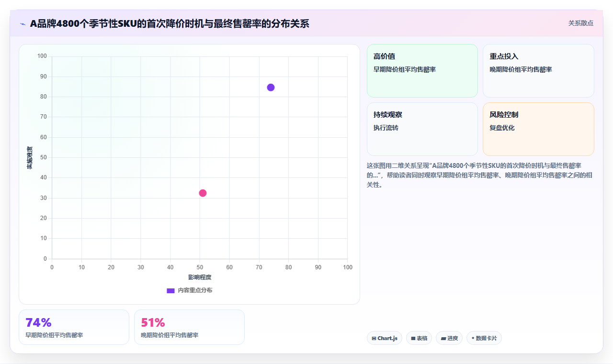Click the x-axis tick label 50
The width and height of the screenshot is (613, 364).
(200, 267)
